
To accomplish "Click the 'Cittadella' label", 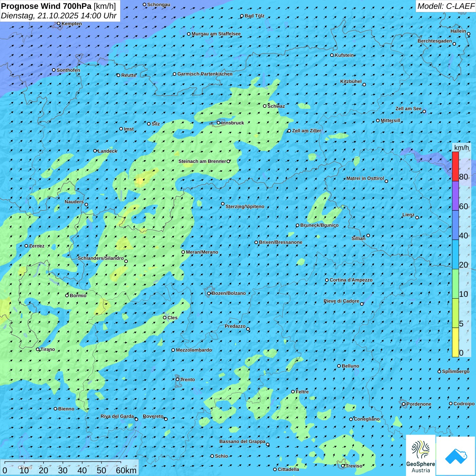I will click(x=289, y=469).
